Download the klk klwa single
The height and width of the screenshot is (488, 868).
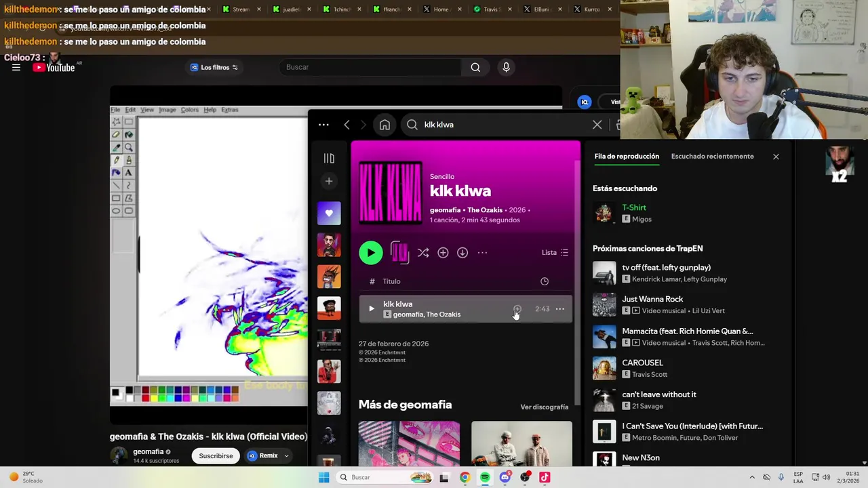(x=462, y=253)
